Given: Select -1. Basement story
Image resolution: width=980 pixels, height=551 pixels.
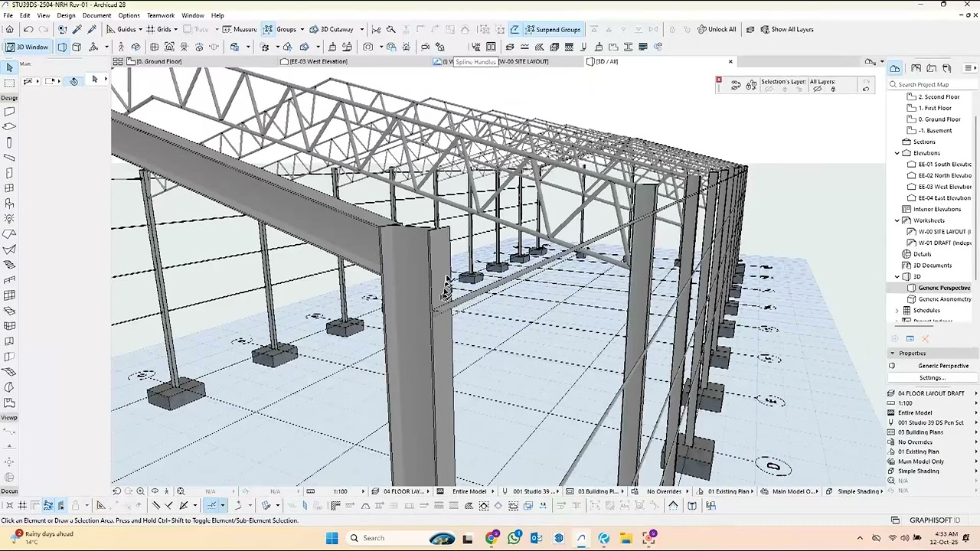Looking at the screenshot, I should [935, 130].
